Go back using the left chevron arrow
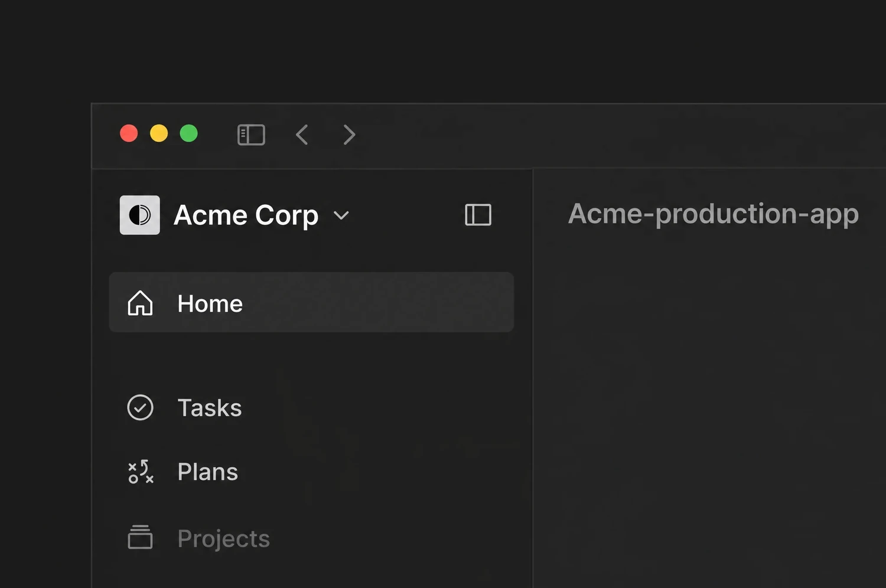 pyautogui.click(x=302, y=135)
